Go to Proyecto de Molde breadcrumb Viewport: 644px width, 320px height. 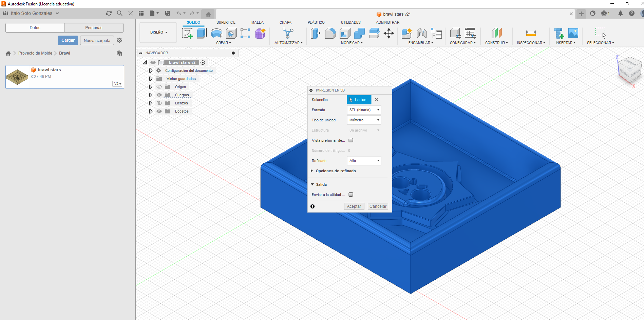pos(35,53)
